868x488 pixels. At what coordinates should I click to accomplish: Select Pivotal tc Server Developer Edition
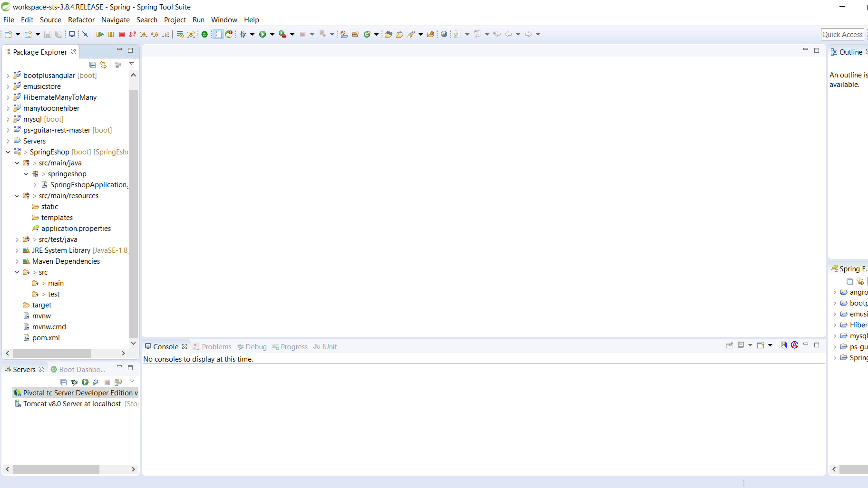pyautogui.click(x=76, y=393)
